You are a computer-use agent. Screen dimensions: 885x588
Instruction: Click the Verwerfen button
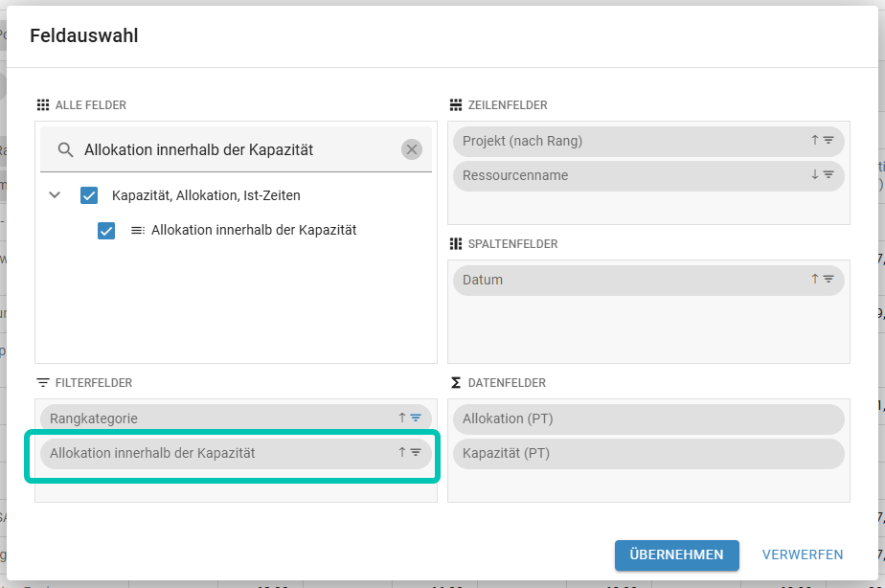803,555
